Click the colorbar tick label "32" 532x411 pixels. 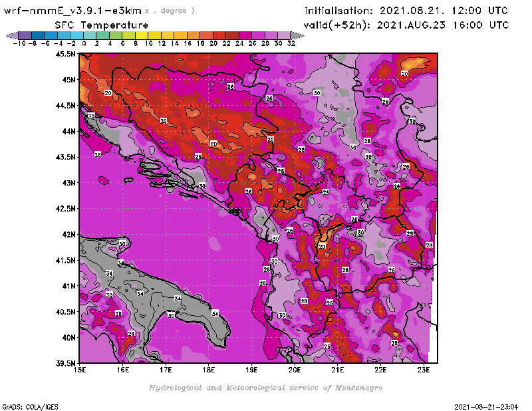click(291, 43)
